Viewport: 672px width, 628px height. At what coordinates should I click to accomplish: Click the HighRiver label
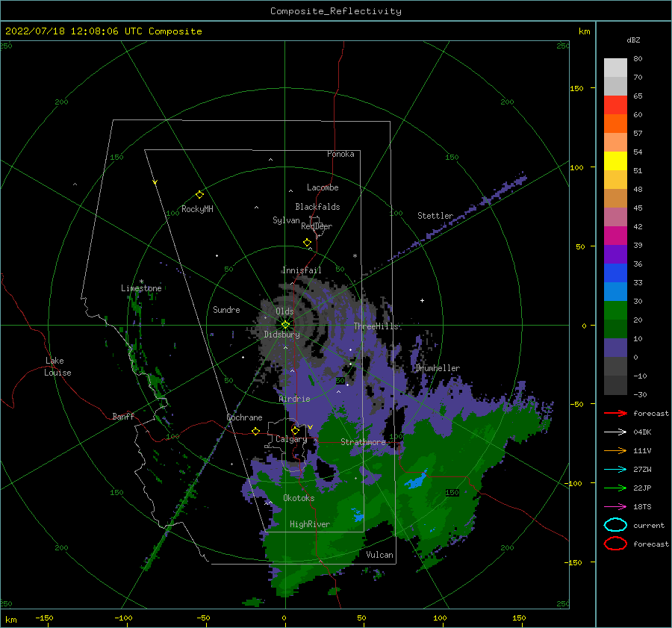(x=310, y=524)
